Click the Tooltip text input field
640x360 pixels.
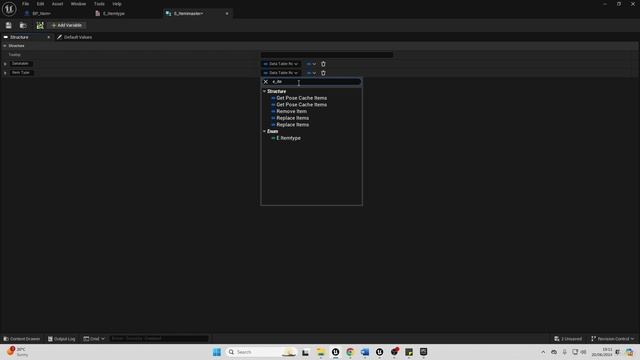point(327,55)
